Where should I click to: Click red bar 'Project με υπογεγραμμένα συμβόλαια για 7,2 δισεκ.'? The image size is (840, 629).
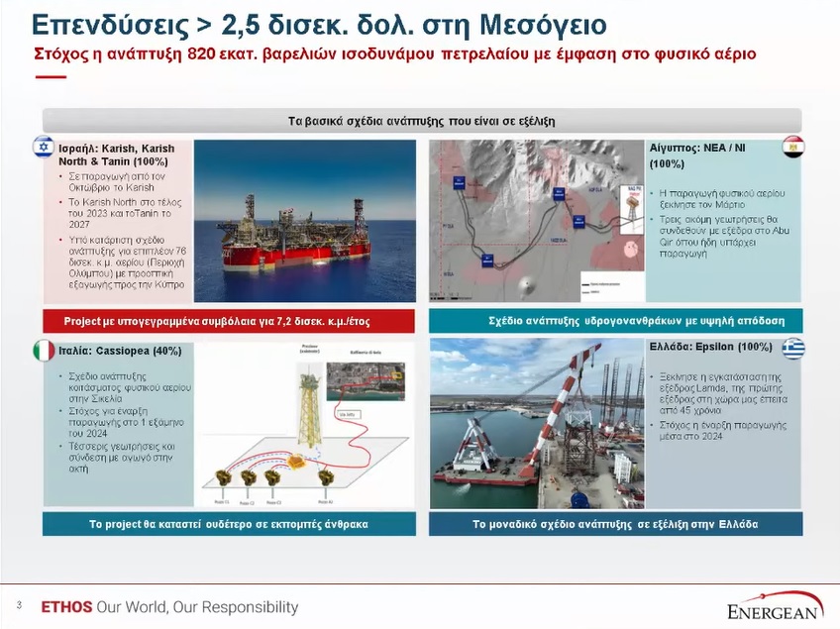(229, 321)
